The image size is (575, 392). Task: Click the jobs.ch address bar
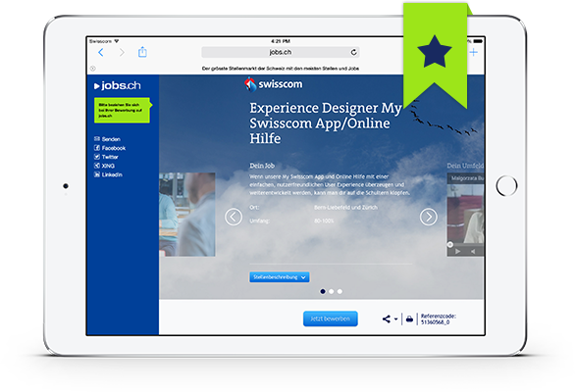(281, 52)
